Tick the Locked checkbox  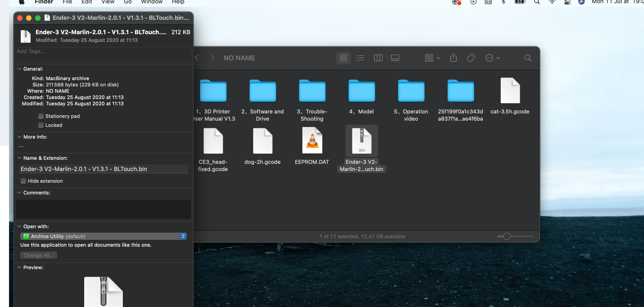(x=41, y=125)
